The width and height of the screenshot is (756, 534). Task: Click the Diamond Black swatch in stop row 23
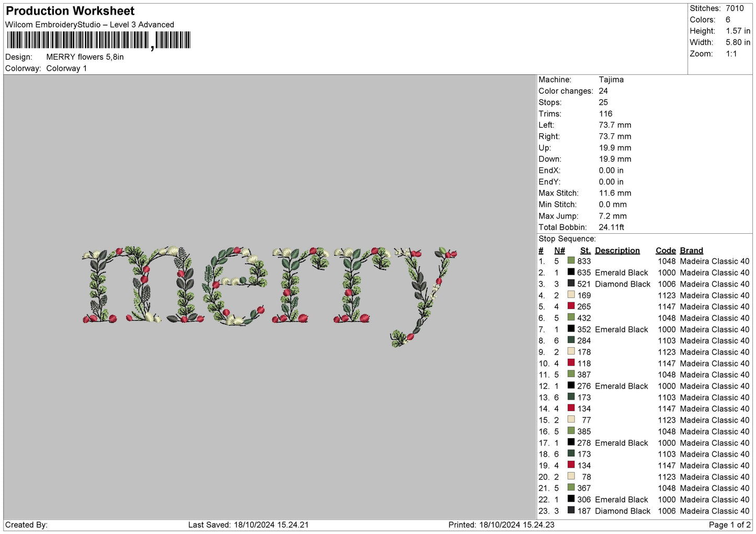point(571,510)
